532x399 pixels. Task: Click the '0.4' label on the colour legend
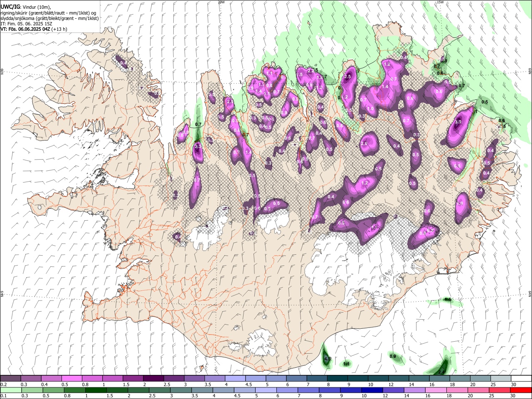coord(44,384)
